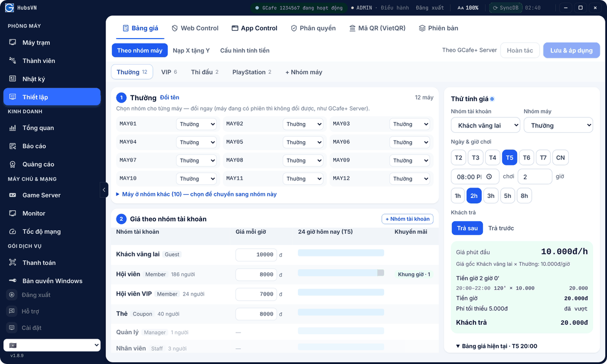Click the info dot beside Thử tính giá

pos(492,99)
